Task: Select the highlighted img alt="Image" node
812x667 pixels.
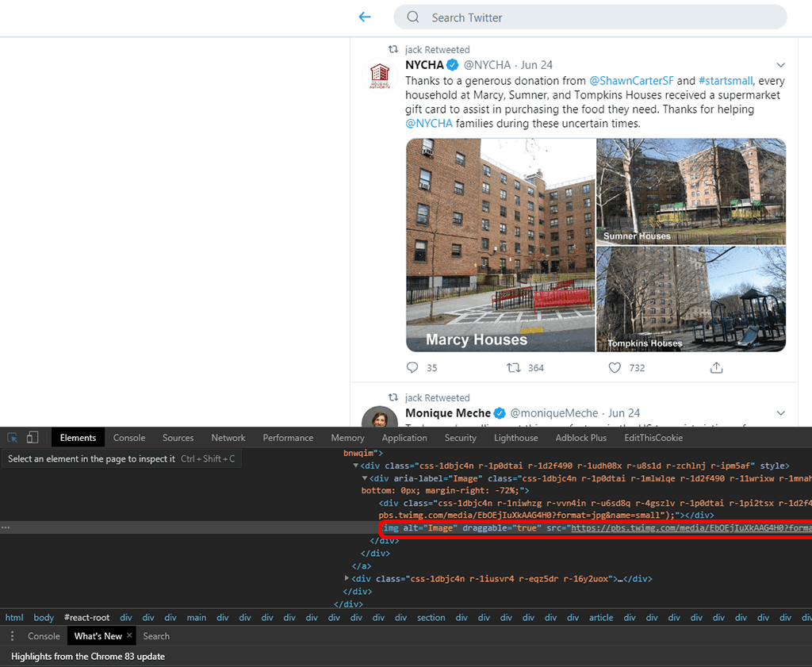Action: tap(596, 527)
